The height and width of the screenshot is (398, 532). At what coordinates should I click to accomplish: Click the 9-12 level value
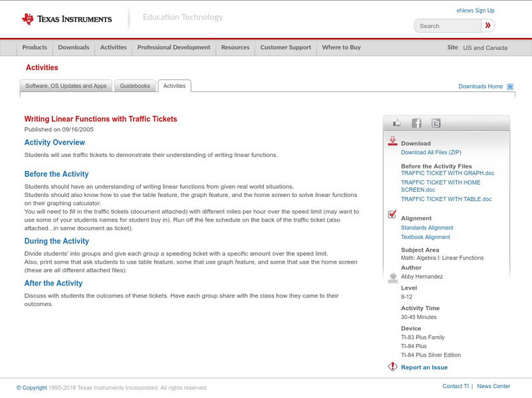(406, 297)
